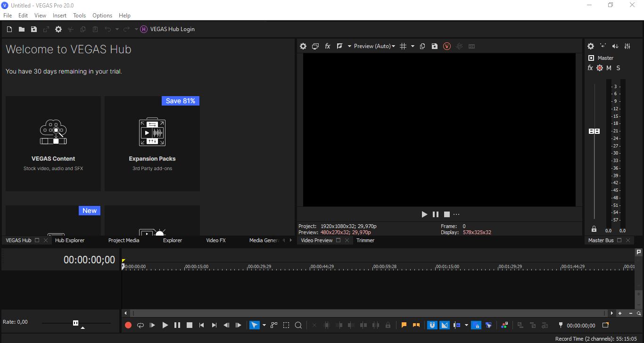Switch to the Trimmer tab
The image size is (644, 343).
[365, 240]
